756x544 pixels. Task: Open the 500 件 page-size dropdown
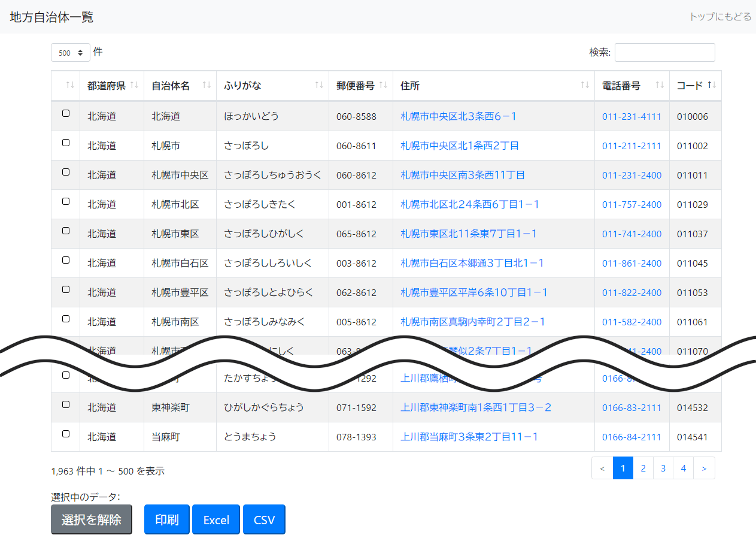[x=71, y=53]
